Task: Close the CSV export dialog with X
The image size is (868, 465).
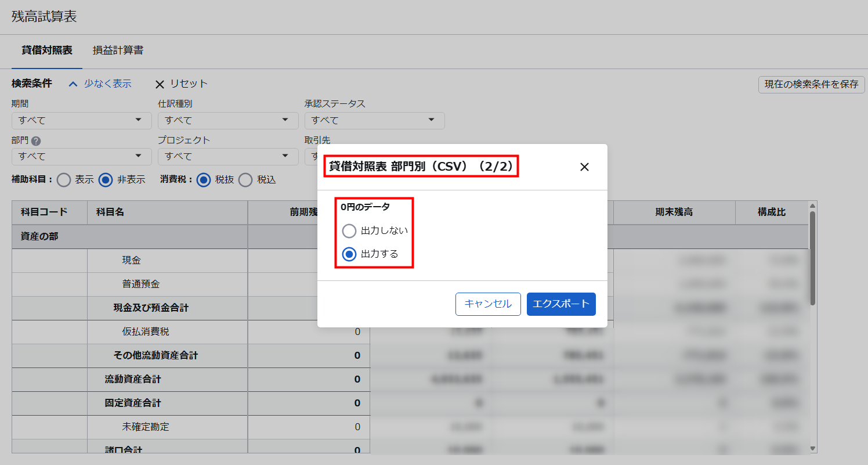Action: pyautogui.click(x=584, y=167)
